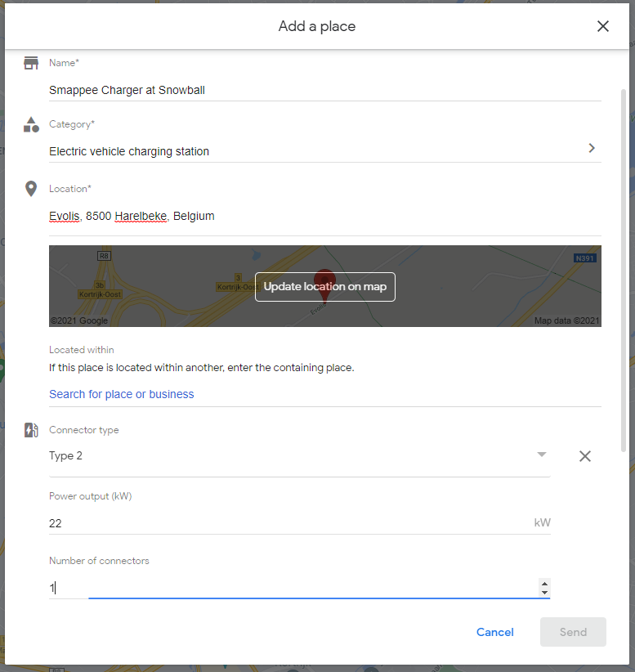Image resolution: width=635 pixels, height=672 pixels.
Task: Remove the Type 2 connector entry
Action: click(585, 456)
